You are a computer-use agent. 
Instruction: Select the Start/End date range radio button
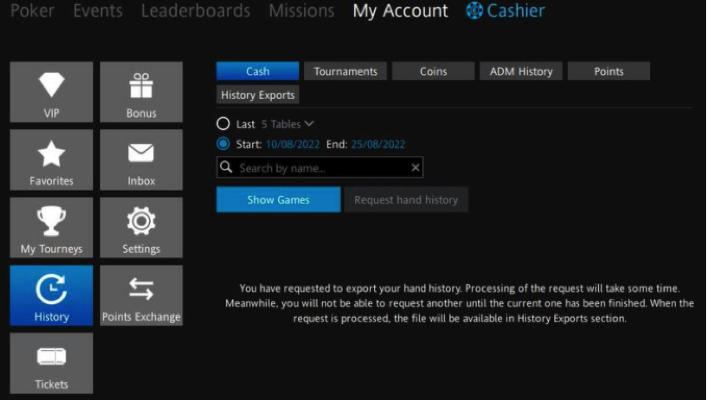coord(223,144)
